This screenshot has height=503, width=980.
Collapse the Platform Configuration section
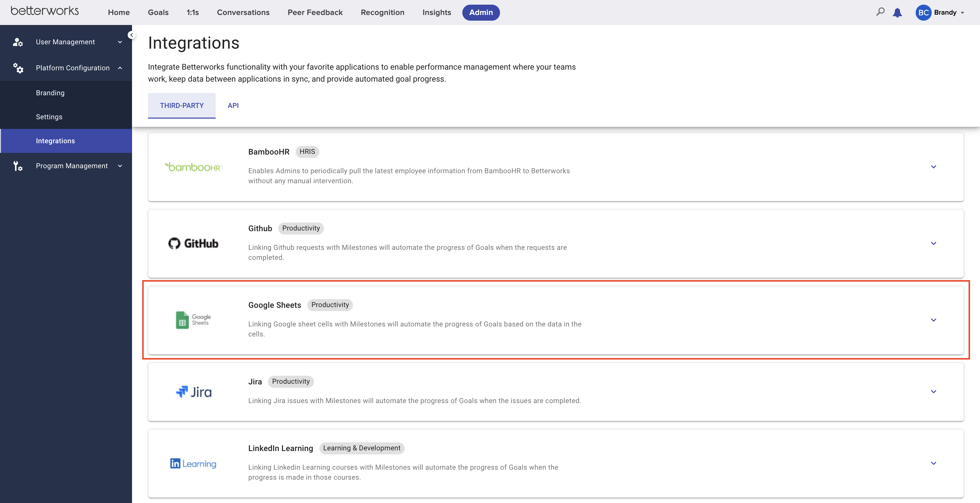point(120,68)
